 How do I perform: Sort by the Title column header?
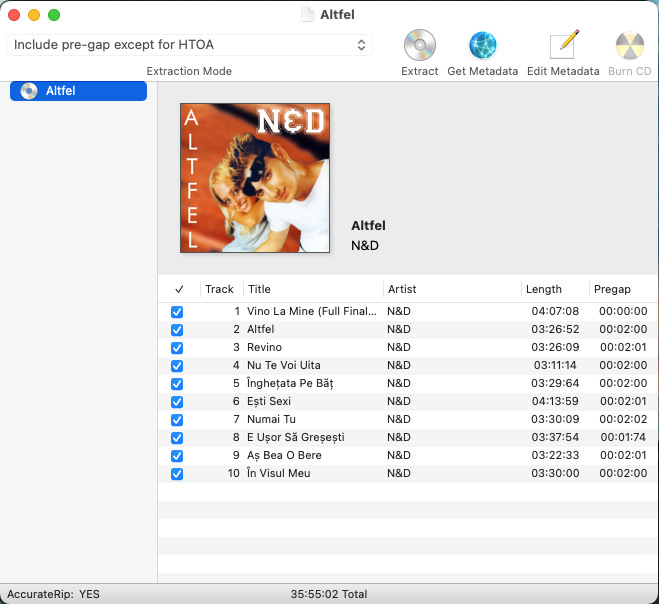(259, 289)
